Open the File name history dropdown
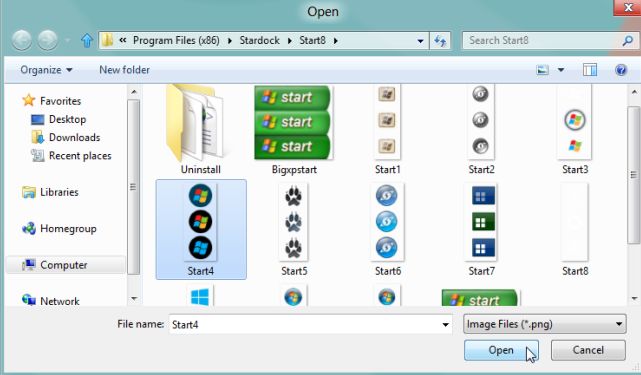Image resolution: width=641 pixels, height=375 pixels. pyautogui.click(x=445, y=325)
